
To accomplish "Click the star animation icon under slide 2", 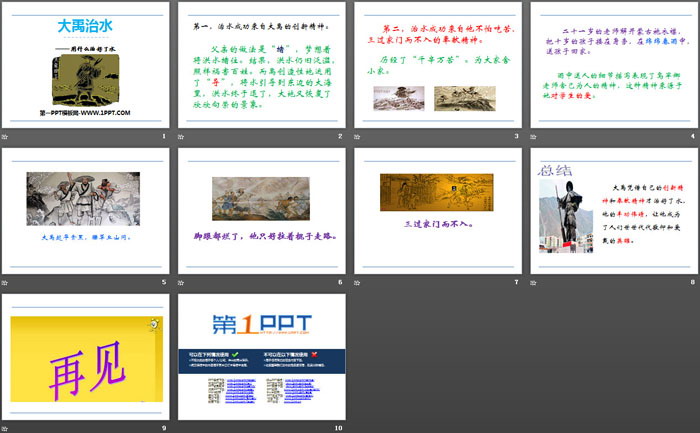I will 181,137.
